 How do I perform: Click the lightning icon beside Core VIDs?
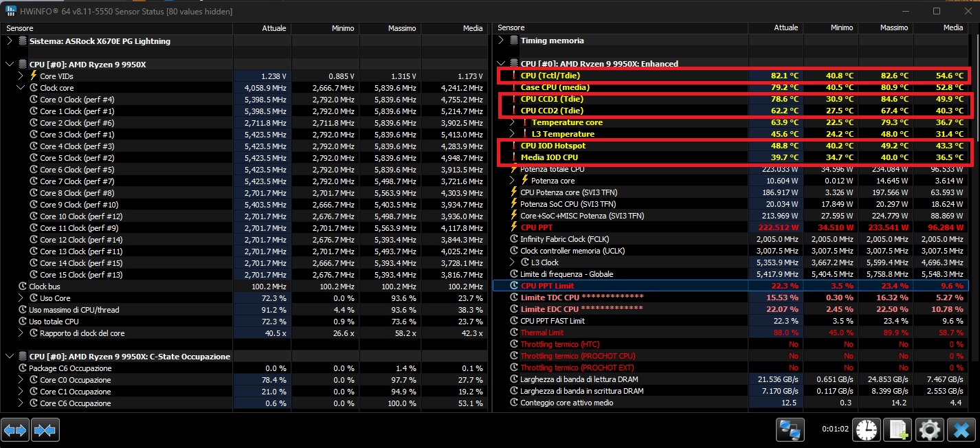click(x=34, y=76)
